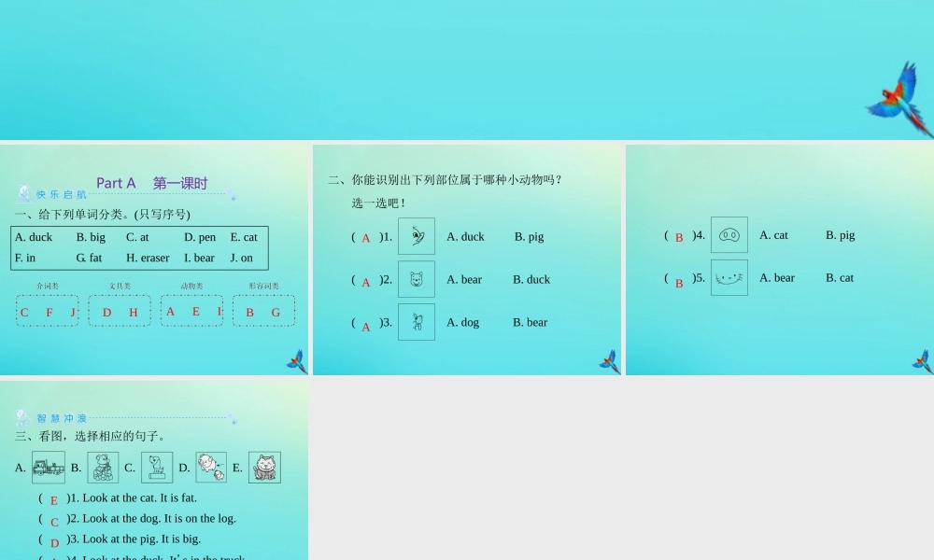Click the 动物类 answer box with A E I
The width and height of the screenshot is (934, 560).
click(191, 311)
